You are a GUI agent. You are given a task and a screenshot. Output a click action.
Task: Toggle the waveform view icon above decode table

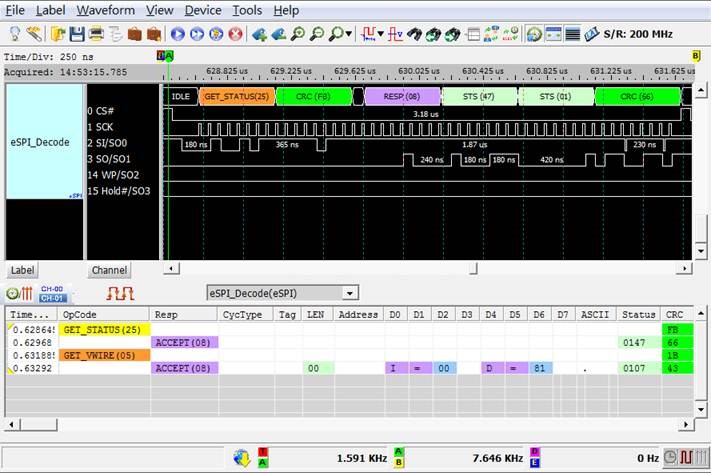pyautogui.click(x=120, y=293)
